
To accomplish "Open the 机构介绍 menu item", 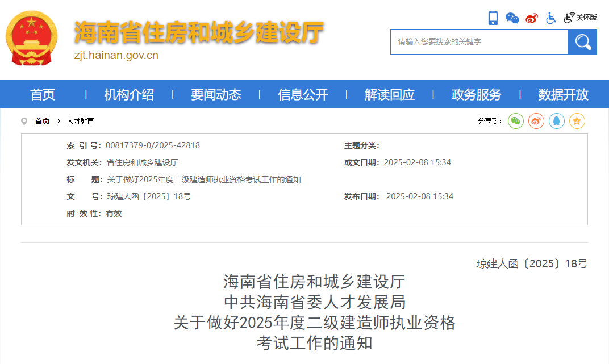I will (x=129, y=95).
